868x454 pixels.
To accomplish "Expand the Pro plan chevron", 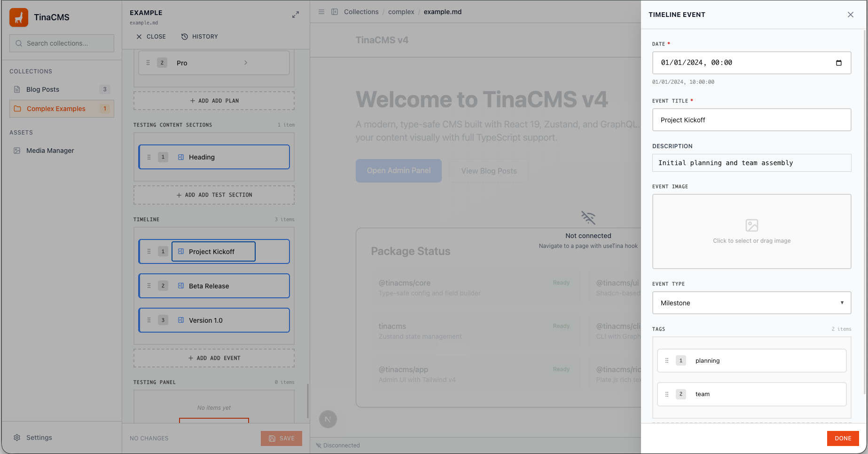I will 246,63.
